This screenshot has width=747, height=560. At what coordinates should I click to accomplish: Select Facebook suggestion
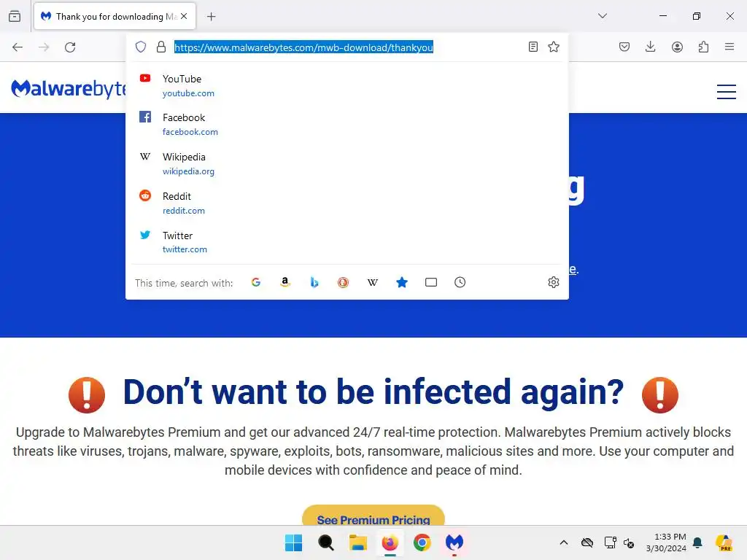coord(347,124)
